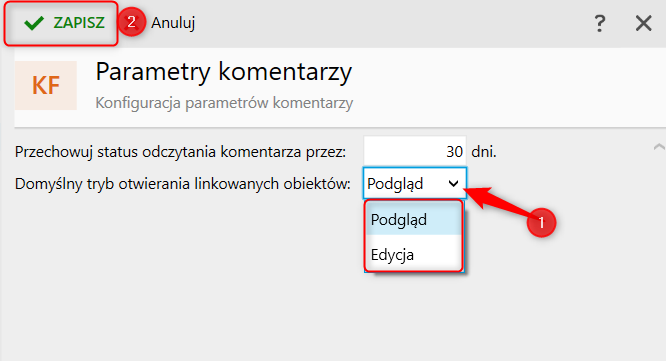Click the red numbered marker 1
This screenshot has width=666, height=361.
coord(541,223)
